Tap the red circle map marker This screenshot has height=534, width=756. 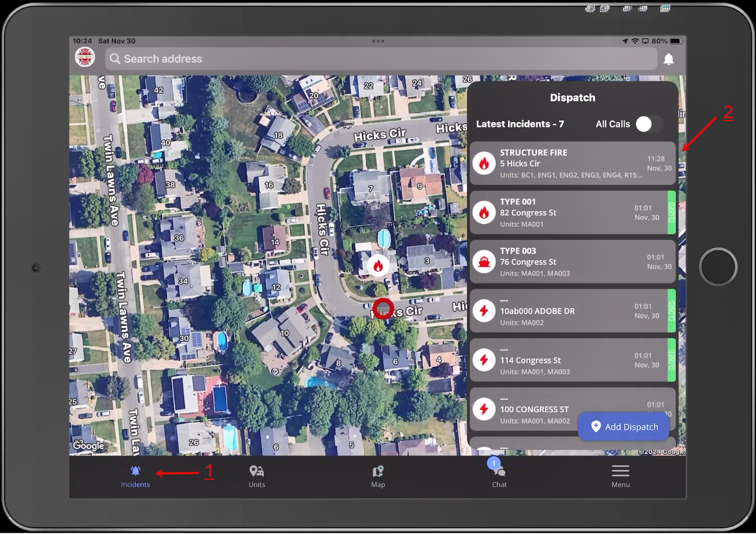tap(383, 309)
